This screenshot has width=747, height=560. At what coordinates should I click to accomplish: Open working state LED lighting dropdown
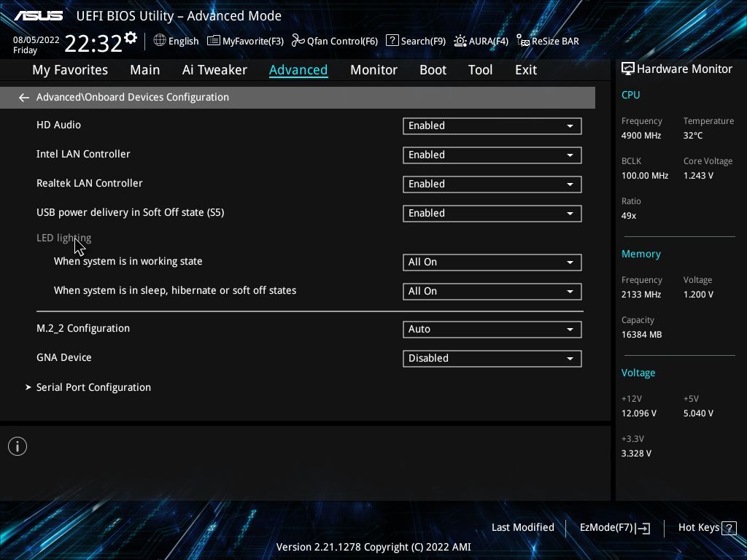coord(492,262)
